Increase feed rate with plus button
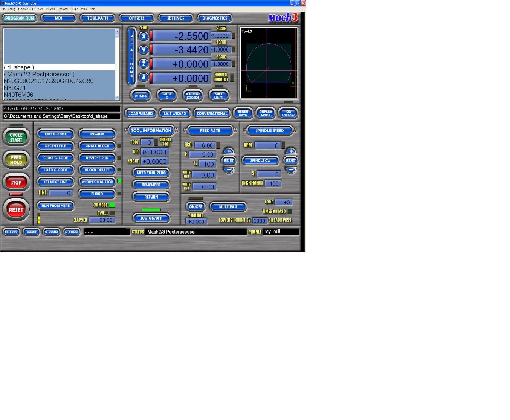Image resolution: width=510 pixels, height=420 pixels. 229,151
